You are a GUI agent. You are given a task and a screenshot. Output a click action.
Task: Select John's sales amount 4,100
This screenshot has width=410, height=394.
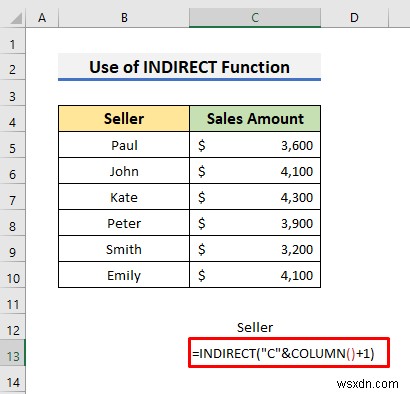pyautogui.click(x=255, y=171)
